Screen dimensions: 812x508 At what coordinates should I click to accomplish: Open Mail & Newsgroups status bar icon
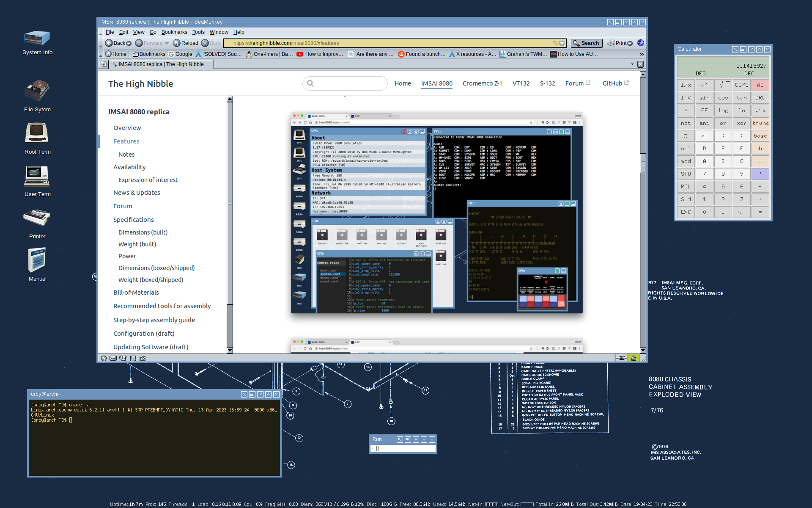[113, 358]
